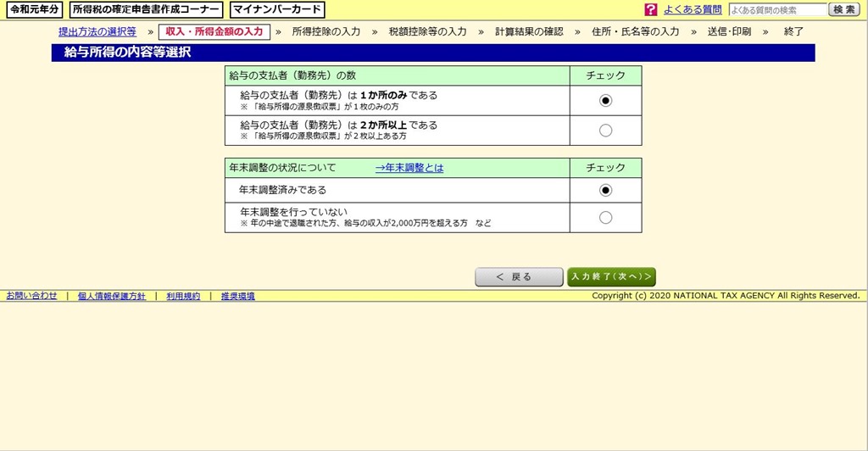Click the 計算結果の確認 step label
Screen dimensions: 868x451
pos(529,32)
